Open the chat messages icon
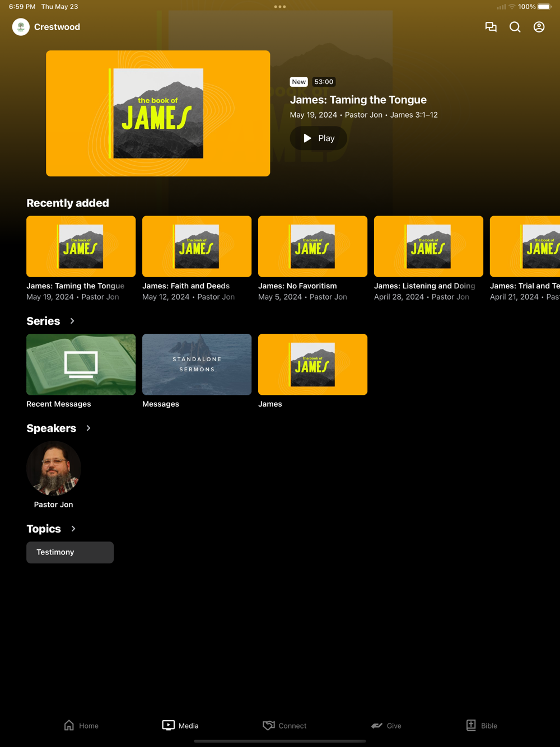 (491, 27)
